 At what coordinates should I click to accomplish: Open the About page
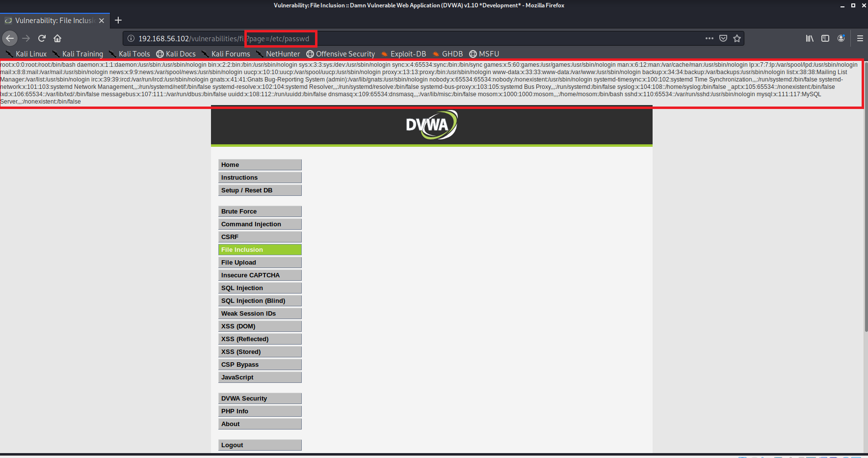pyautogui.click(x=260, y=424)
